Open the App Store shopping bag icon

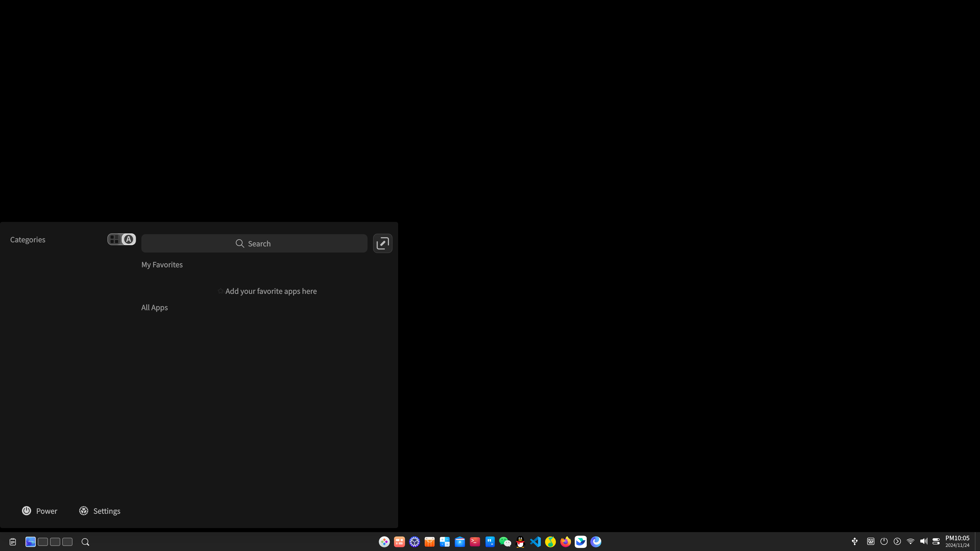[x=430, y=542]
